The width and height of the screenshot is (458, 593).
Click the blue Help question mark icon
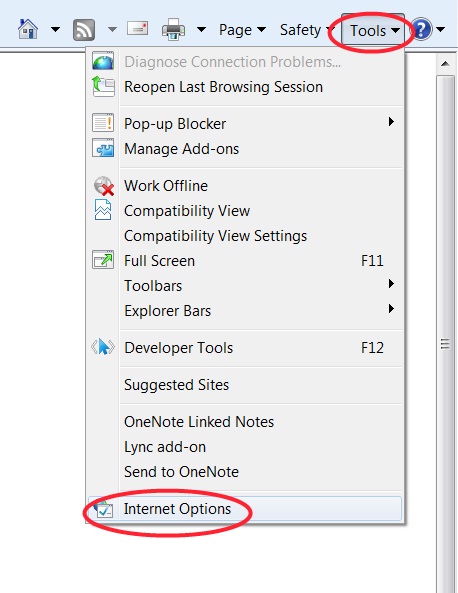coord(421,29)
